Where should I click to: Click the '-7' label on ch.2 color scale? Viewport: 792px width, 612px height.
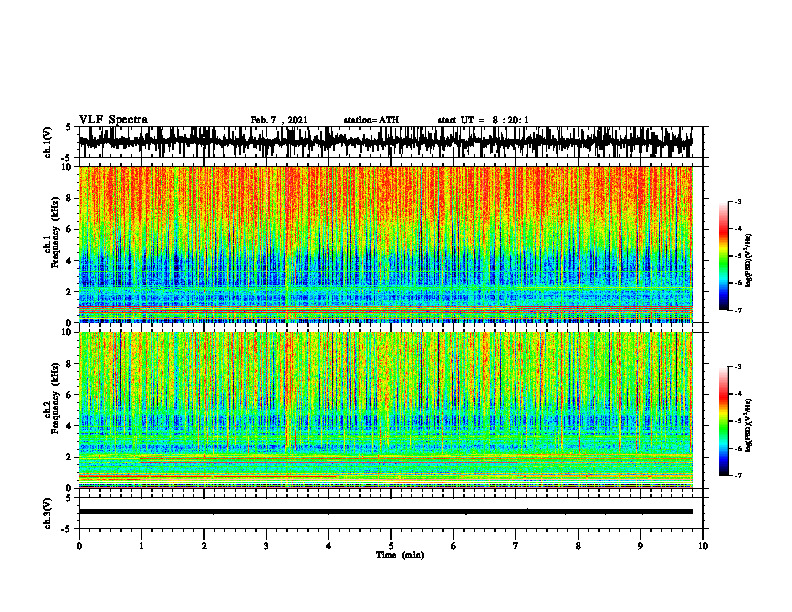pos(738,475)
